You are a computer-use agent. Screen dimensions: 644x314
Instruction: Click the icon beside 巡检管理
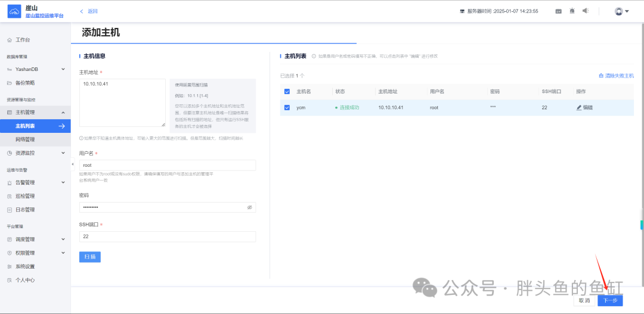10,196
